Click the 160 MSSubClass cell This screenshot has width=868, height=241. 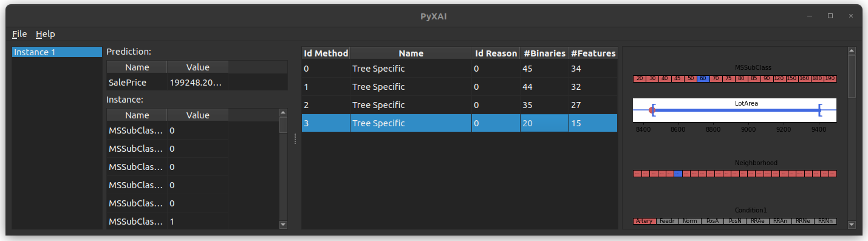pos(805,79)
